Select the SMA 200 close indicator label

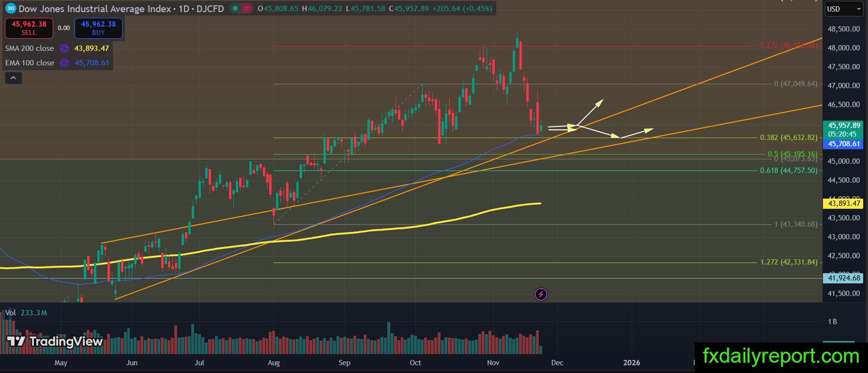[x=30, y=48]
